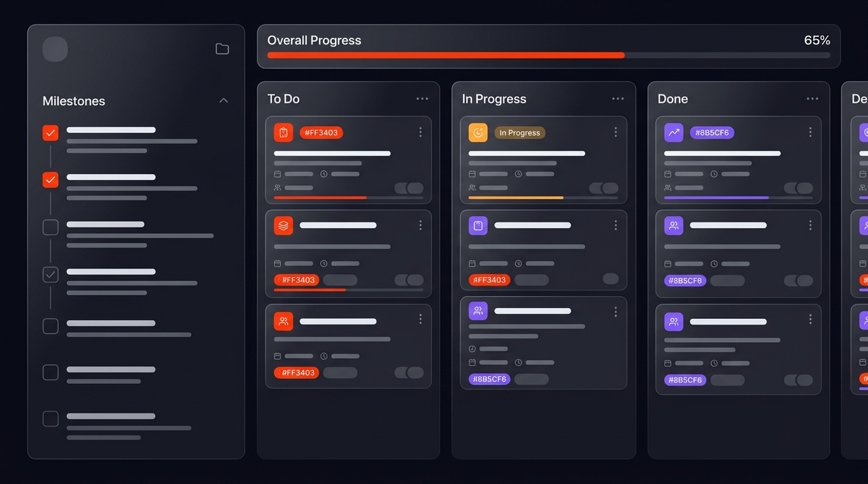Viewport: 868px width, 484px height.
Task: Click the red progress bar on the To Do clipboard card
Action: [x=348, y=198]
